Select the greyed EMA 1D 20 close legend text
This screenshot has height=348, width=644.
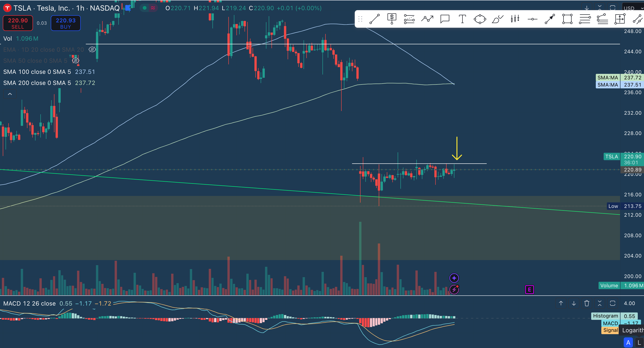(44, 50)
